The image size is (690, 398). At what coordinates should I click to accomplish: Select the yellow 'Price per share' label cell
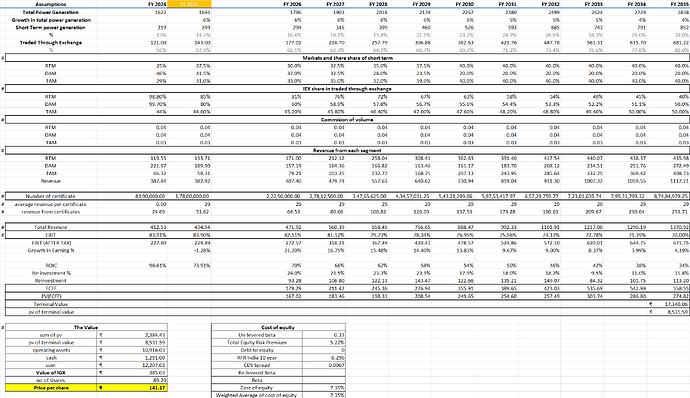click(51, 388)
